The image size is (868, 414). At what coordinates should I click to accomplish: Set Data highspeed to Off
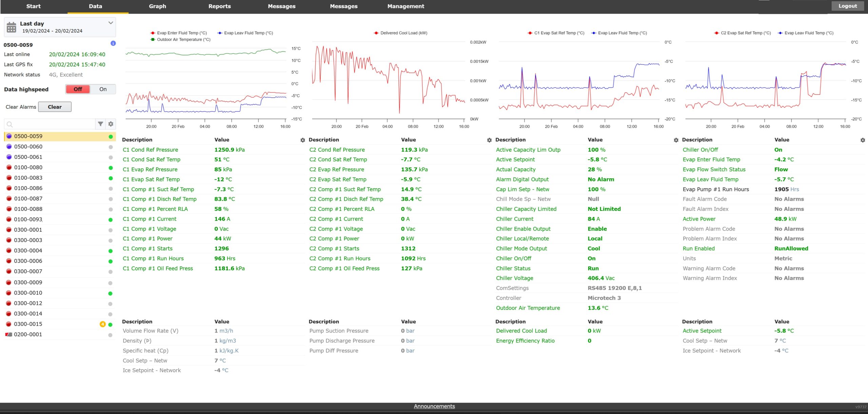[x=78, y=89]
